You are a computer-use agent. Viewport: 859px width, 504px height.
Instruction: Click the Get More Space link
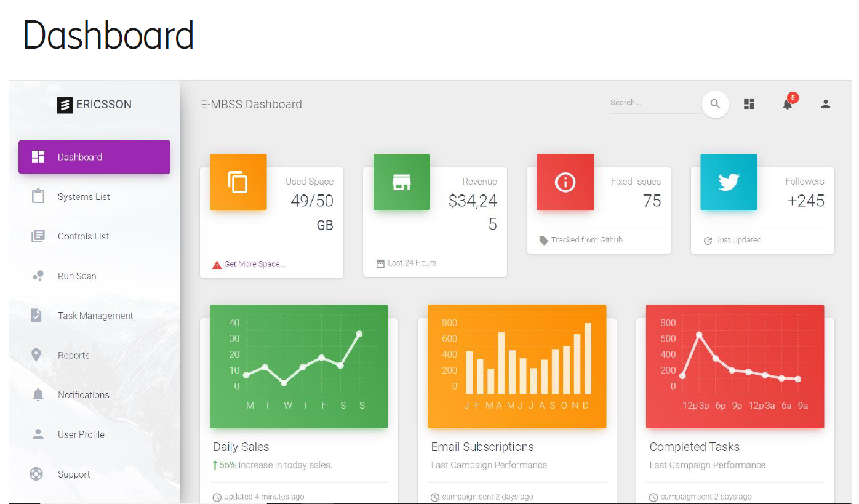tap(254, 264)
